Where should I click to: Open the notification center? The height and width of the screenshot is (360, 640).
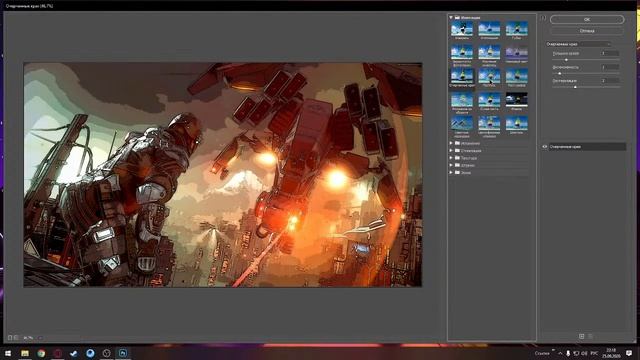[629, 353]
